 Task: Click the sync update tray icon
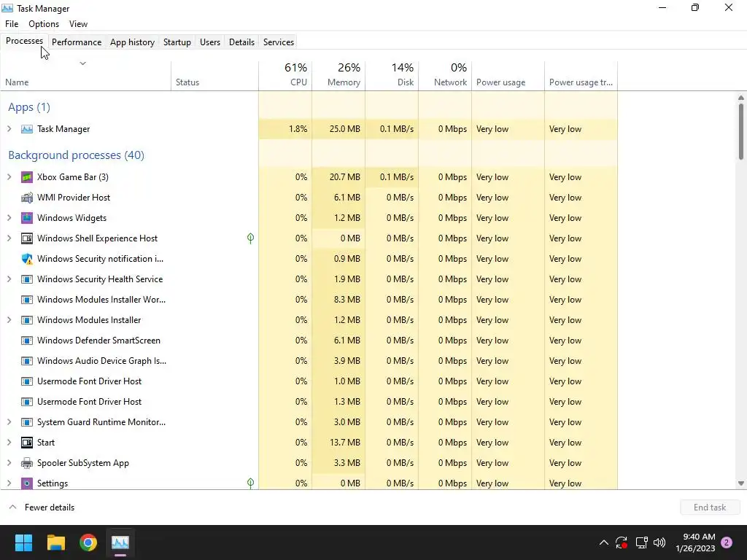coord(622,542)
